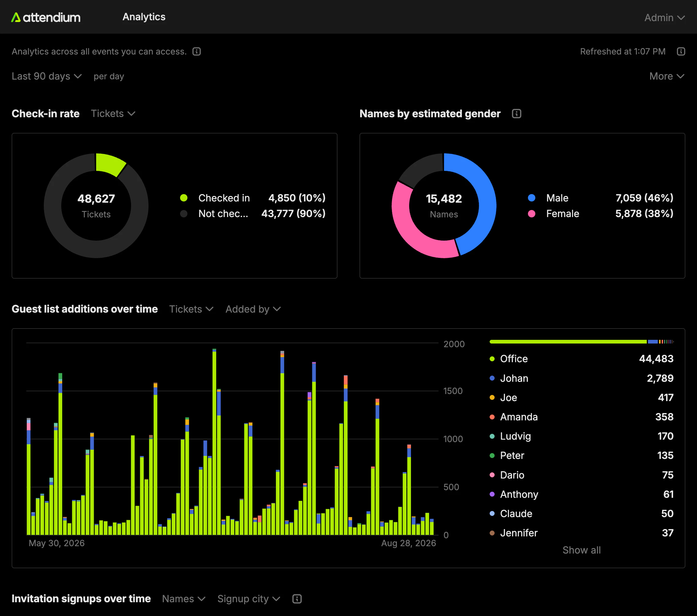
Task: Click the per day interval label
Action: [x=109, y=76]
